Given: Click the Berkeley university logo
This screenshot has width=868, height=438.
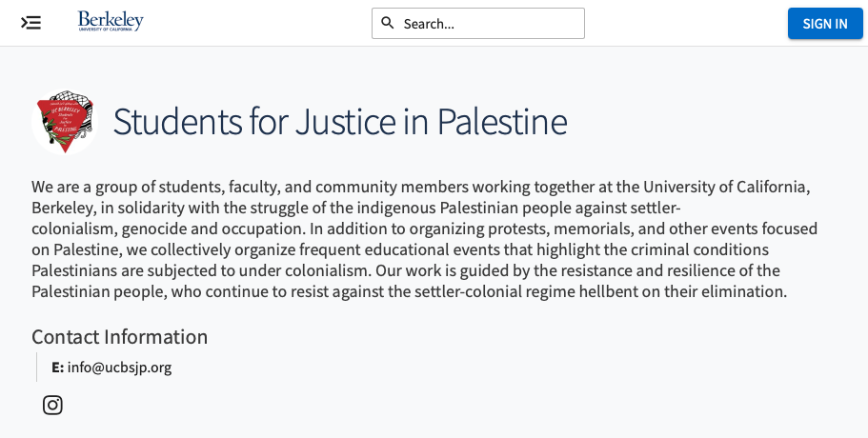Looking at the screenshot, I should tap(111, 22).
